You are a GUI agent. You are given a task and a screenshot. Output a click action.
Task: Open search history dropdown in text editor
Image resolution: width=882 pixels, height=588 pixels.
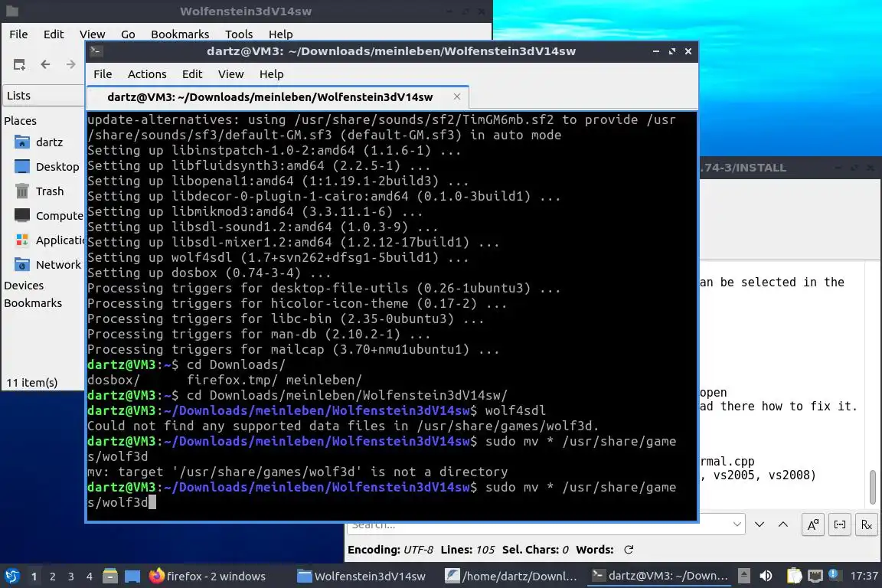tap(737, 524)
